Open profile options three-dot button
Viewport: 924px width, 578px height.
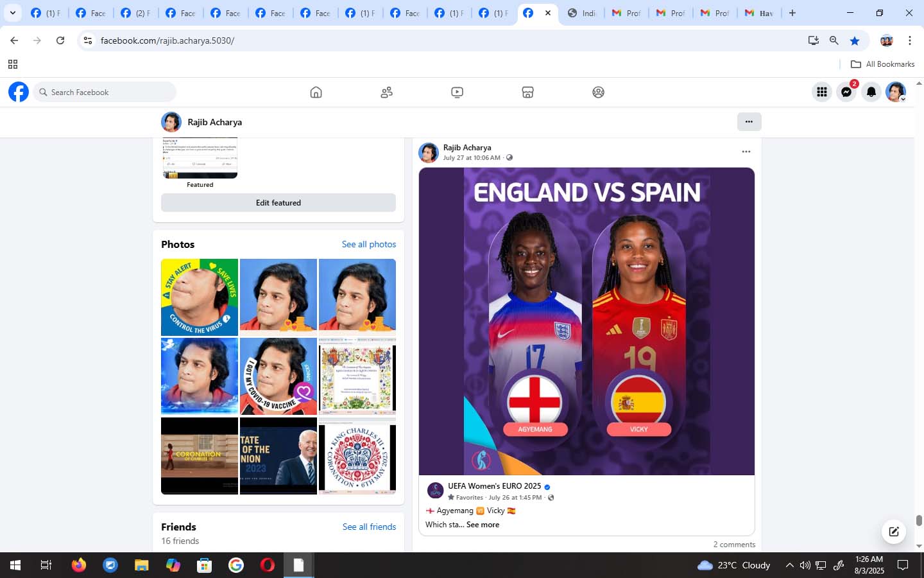[x=749, y=121]
